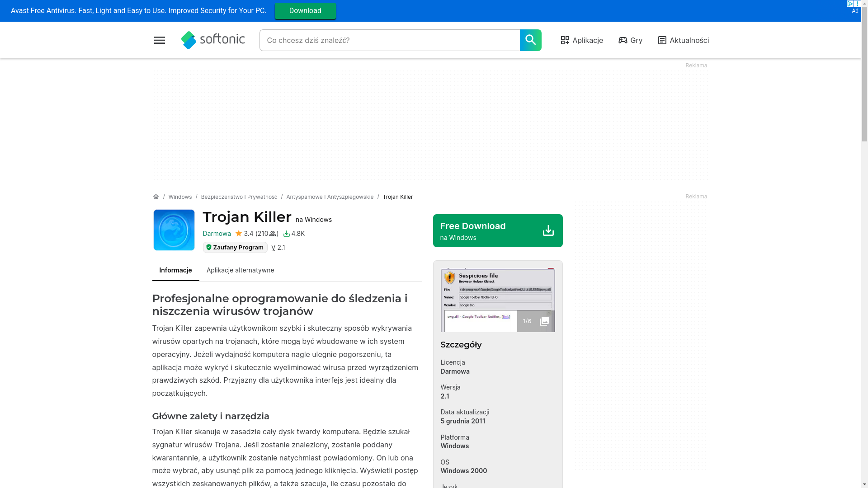This screenshot has height=488, width=868.
Task: Open Bezpieczeństwo I Prywatność breadcrumb
Action: click(x=239, y=197)
